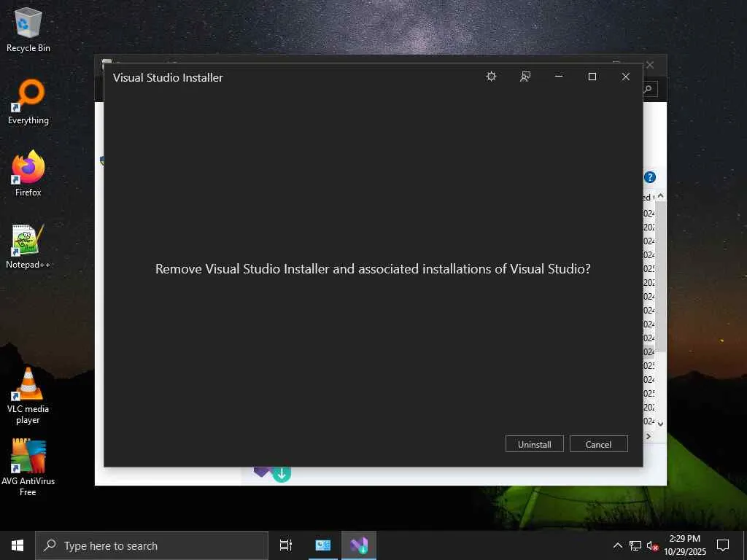
Task: Click the horizontal scroll right arrow in the background window
Action: (x=649, y=436)
